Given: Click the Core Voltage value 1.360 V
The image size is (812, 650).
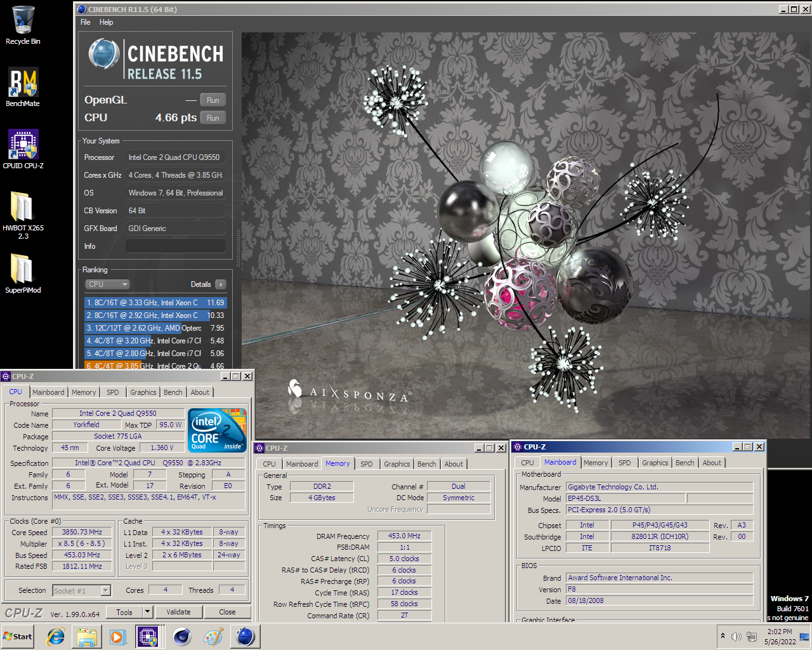Looking at the screenshot, I should point(162,448).
